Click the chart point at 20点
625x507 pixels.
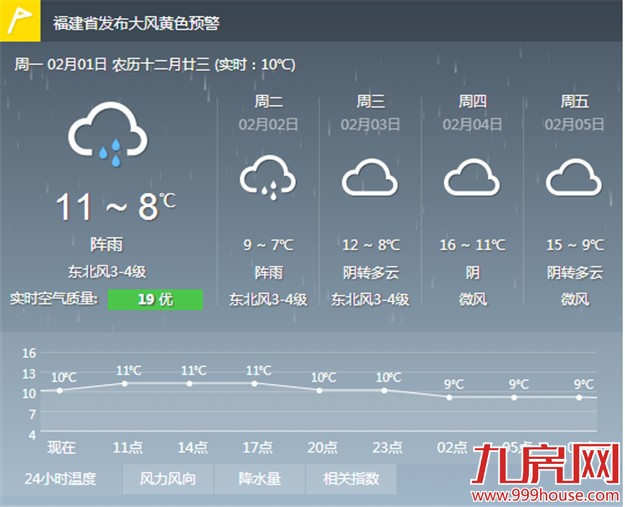[319, 391]
